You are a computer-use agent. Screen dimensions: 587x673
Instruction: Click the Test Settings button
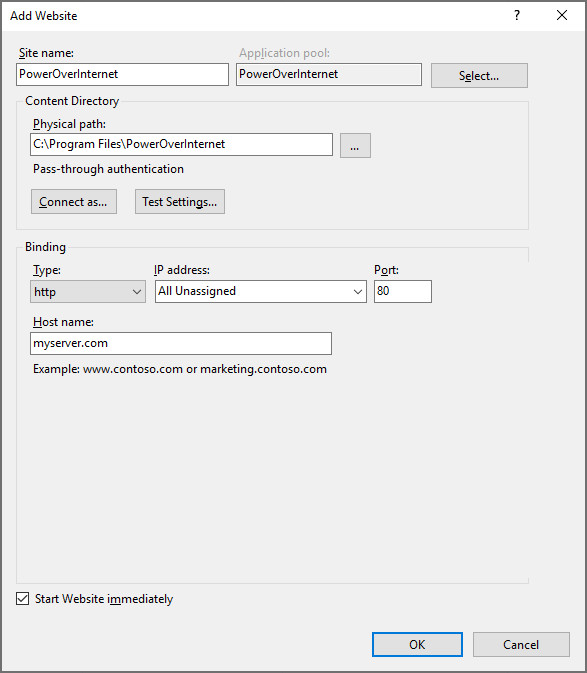[x=180, y=201]
